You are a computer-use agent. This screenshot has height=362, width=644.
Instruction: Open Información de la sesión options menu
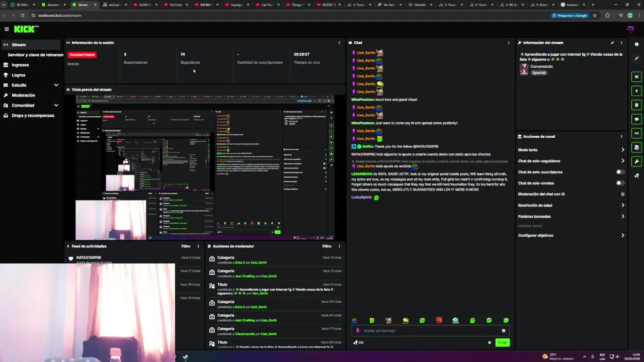point(339,43)
